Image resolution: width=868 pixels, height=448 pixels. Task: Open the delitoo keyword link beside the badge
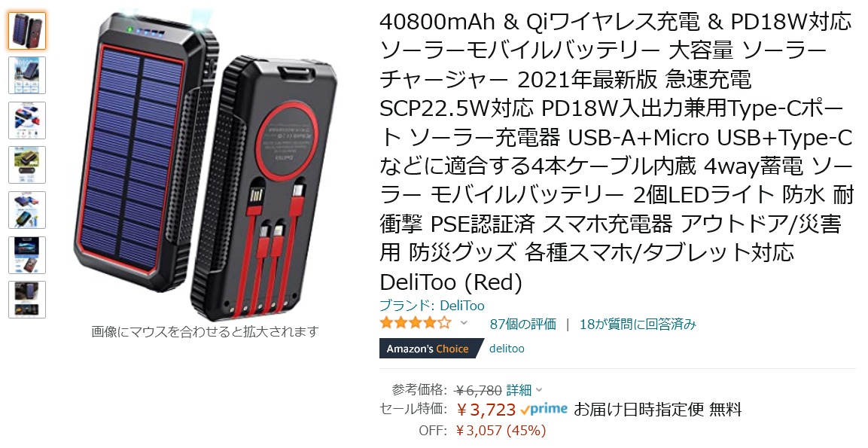[x=507, y=349]
